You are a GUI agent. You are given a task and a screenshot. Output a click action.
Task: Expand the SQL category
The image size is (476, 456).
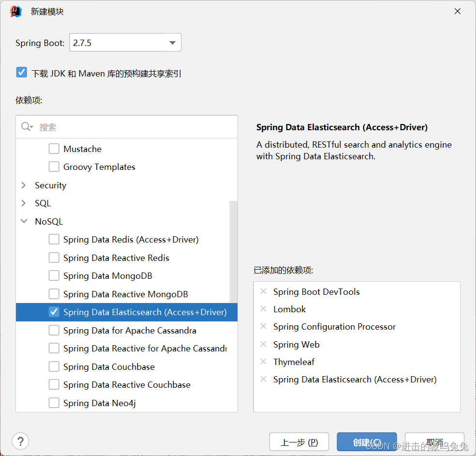(x=24, y=203)
